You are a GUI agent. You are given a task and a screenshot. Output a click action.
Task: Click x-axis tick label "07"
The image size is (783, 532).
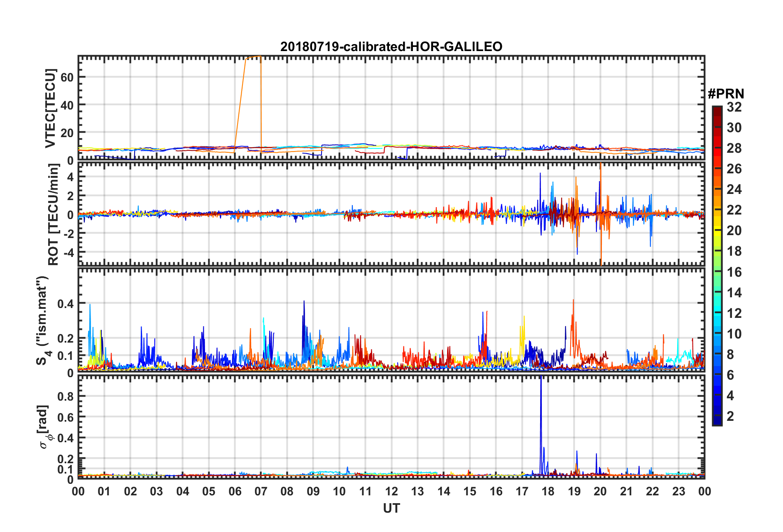(261, 491)
